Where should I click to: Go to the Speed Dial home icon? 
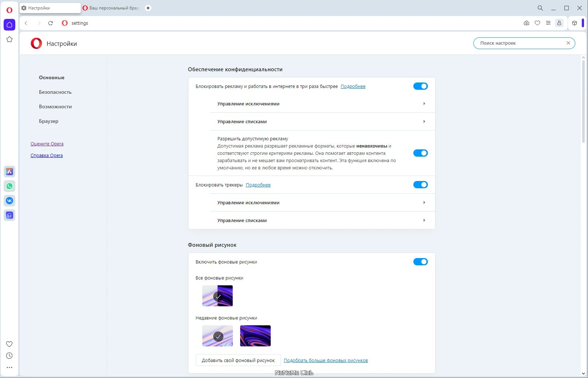click(x=9, y=25)
